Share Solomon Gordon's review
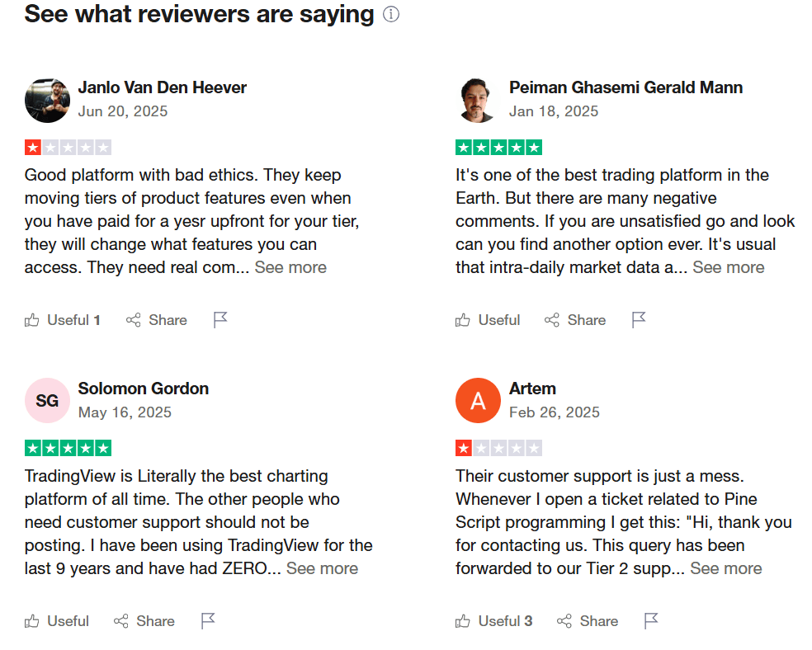812x650 pixels. click(x=144, y=621)
